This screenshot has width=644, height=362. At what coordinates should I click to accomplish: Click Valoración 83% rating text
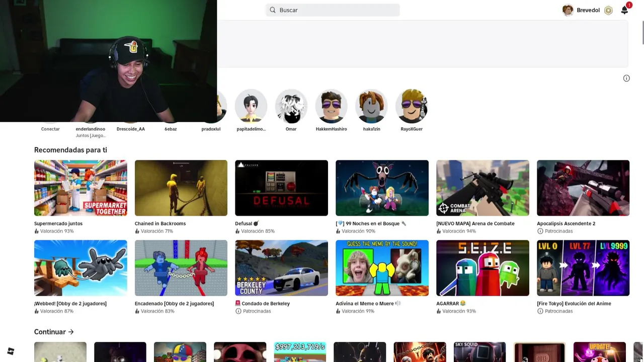tap(157, 311)
